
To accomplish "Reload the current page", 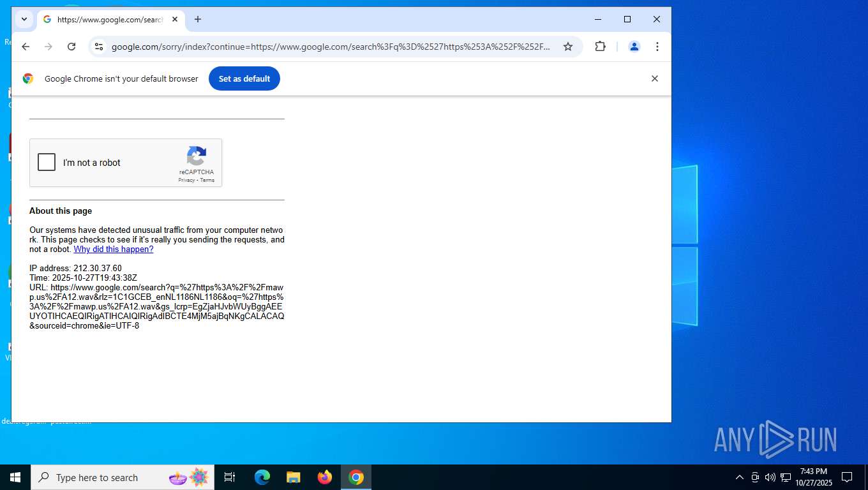I will click(x=71, y=47).
